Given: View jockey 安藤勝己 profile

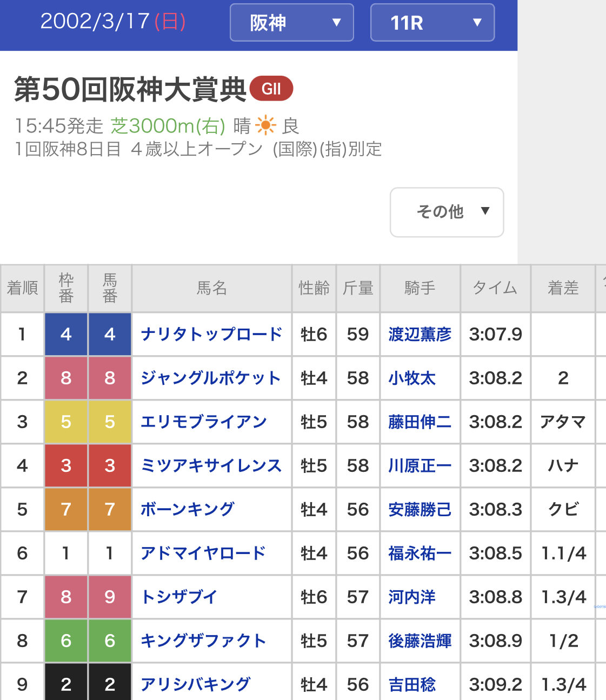Looking at the screenshot, I should click(419, 509).
